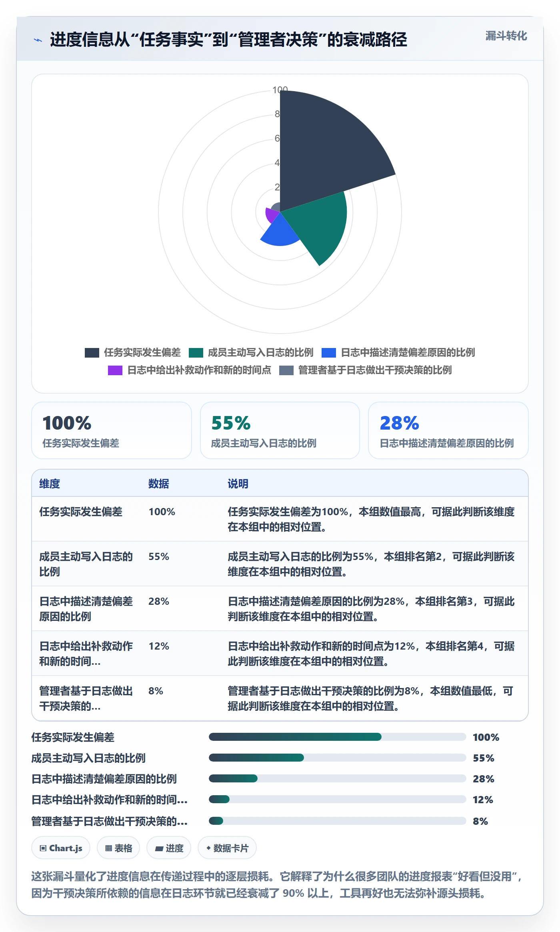Image resolution: width=560 pixels, height=932 pixels.
Task: Click the 管理者基于日志做出干预决策的… row label in the table
Action: [86, 698]
